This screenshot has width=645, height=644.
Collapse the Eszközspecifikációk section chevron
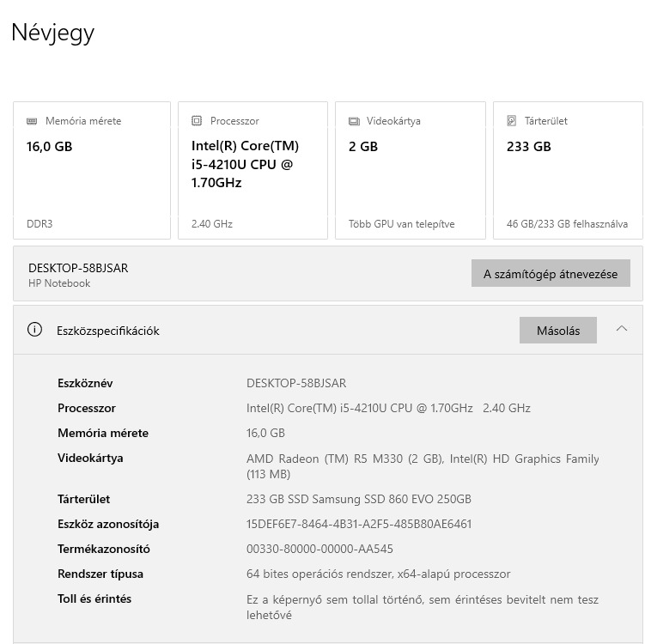[x=622, y=329]
